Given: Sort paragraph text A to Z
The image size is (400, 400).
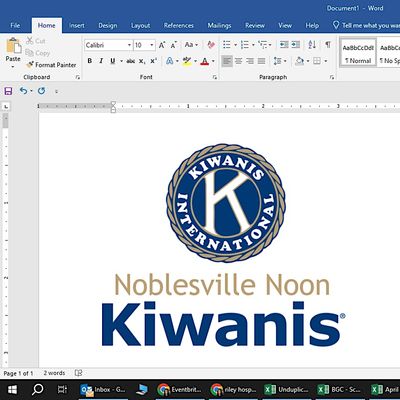Looking at the screenshot, I should 312,45.
